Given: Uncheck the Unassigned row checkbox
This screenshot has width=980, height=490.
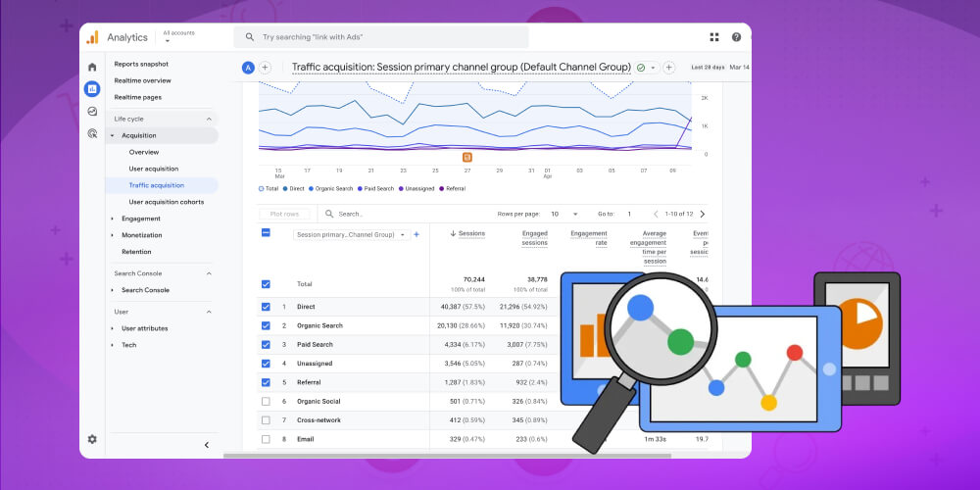Looking at the screenshot, I should pos(266,364).
